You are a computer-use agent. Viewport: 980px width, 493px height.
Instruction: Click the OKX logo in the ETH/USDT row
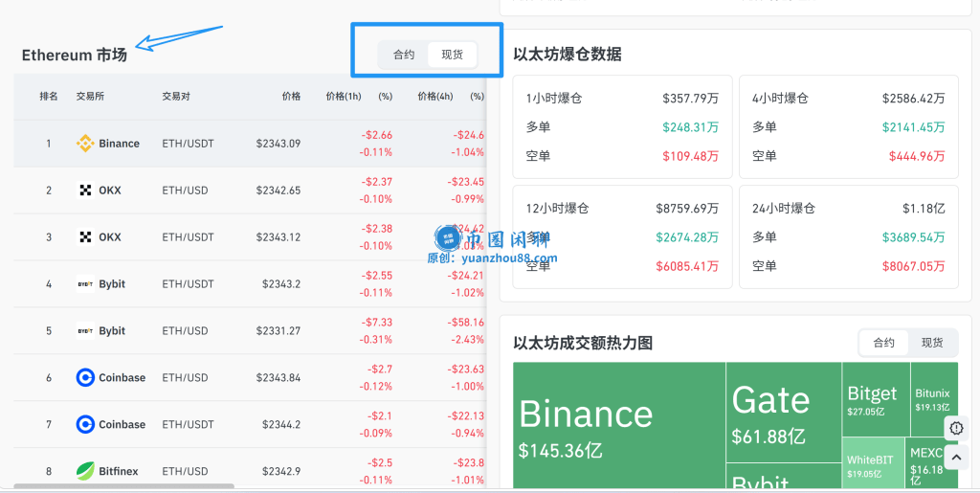click(85, 236)
